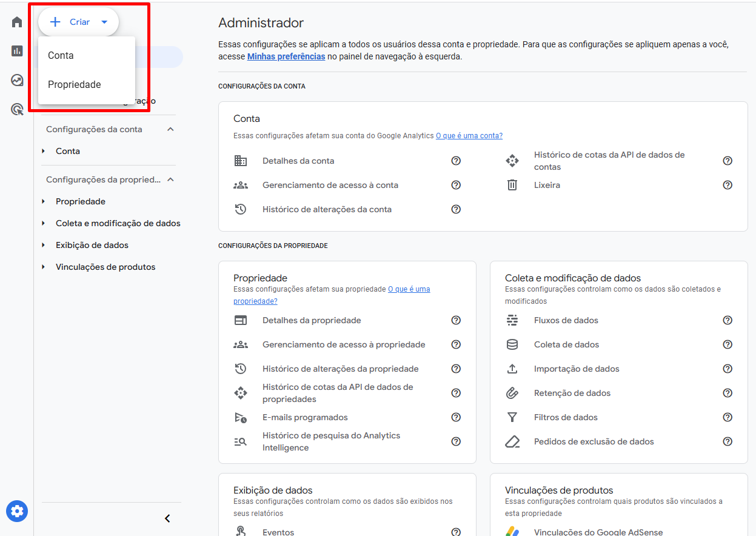
Task: Collapse Configurações da propriedade section
Action: pyautogui.click(x=170, y=179)
